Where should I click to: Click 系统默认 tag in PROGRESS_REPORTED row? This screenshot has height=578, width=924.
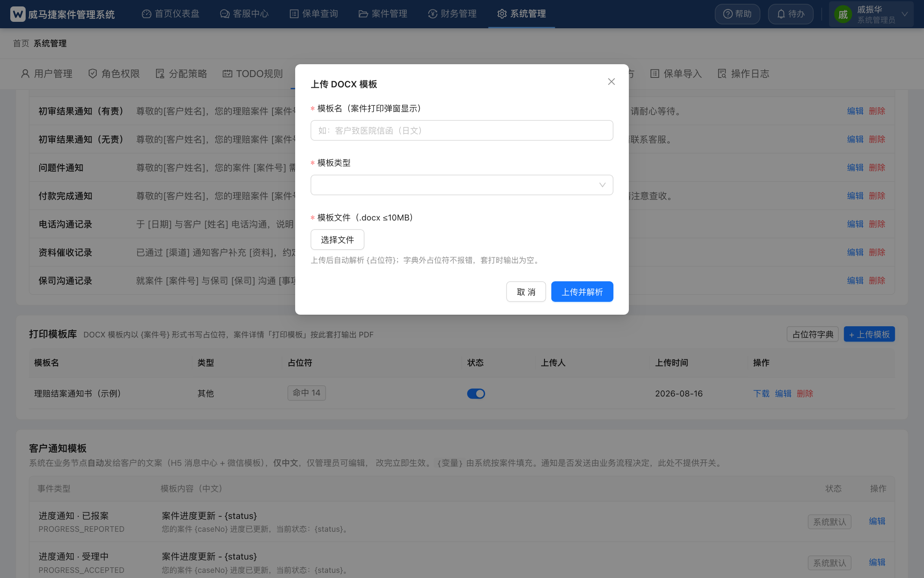click(829, 522)
